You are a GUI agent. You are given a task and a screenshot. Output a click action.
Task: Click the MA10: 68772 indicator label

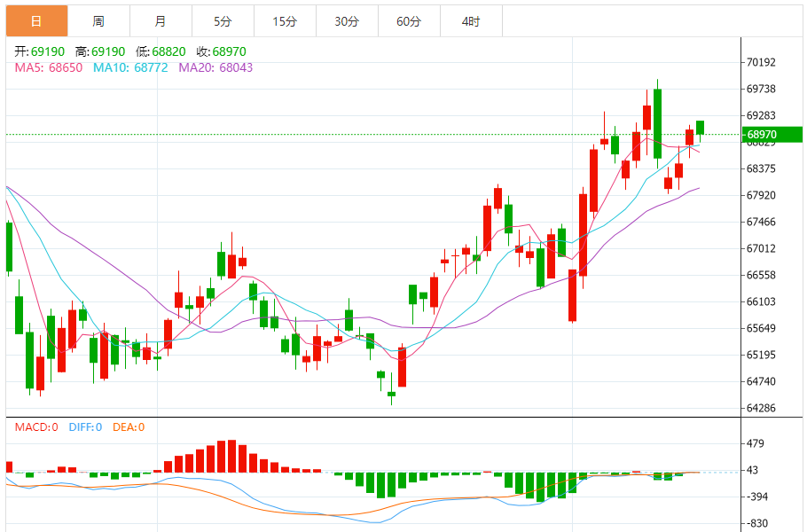[130, 67]
